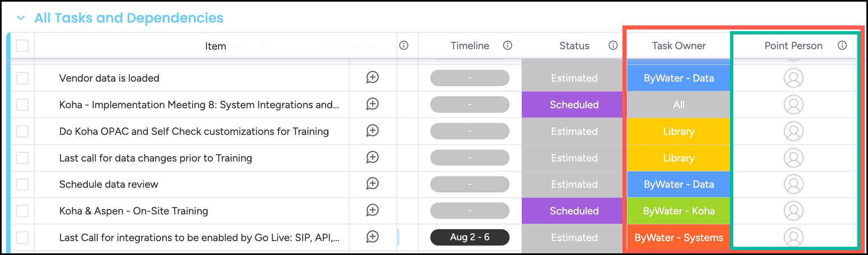Assign person avatar for Vendor data is loaded
Image resolution: width=868 pixels, height=255 pixels.
793,78
